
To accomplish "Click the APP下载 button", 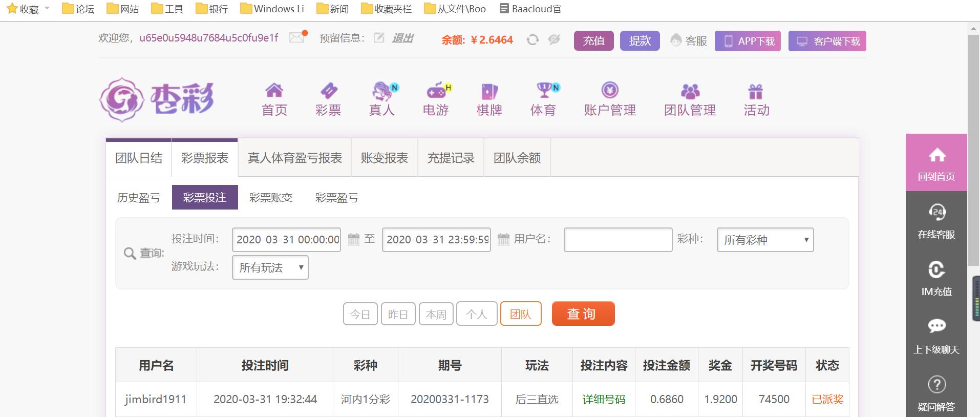I will (748, 41).
